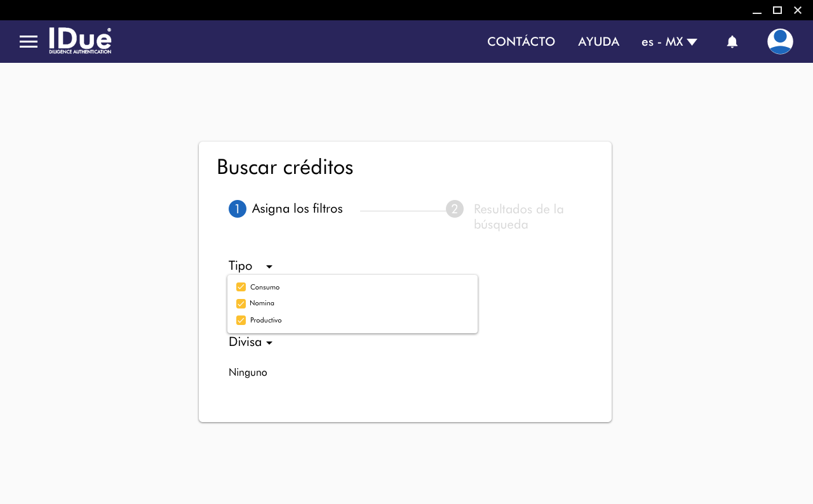
Task: Expand the Divisa dropdown
Action: click(x=269, y=343)
